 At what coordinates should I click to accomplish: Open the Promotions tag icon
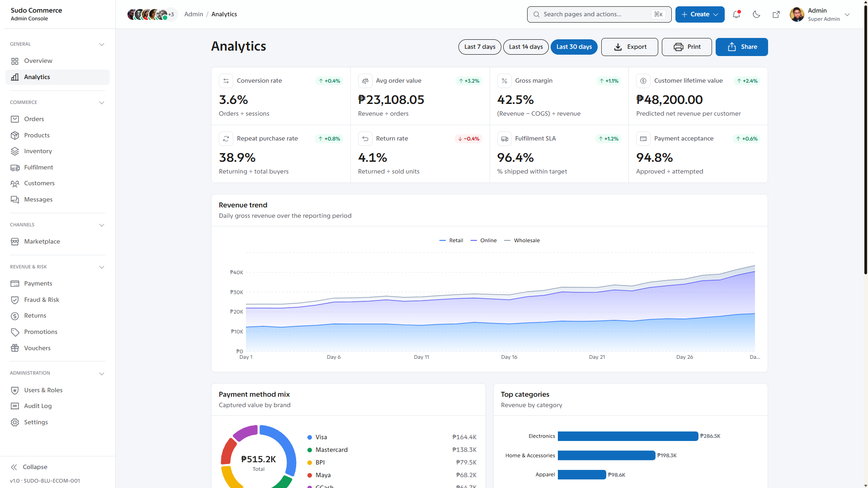[15, 332]
